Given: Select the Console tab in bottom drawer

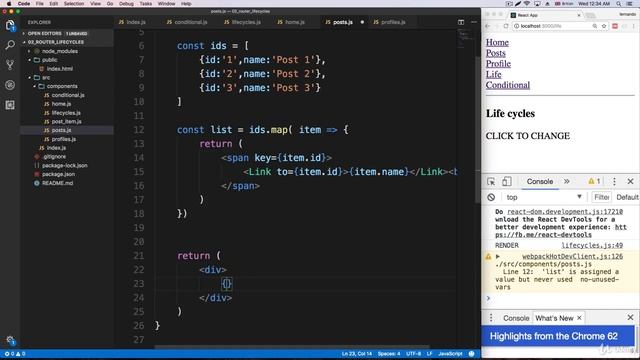Looking at the screenshot, I should (516, 318).
